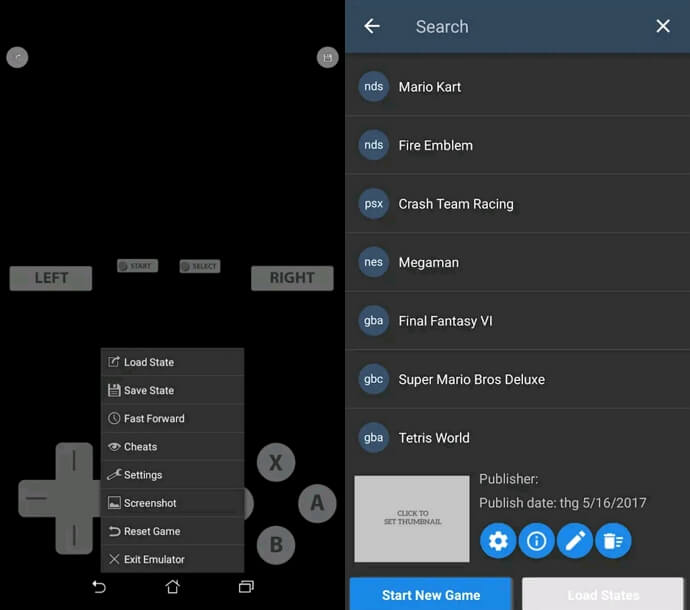
Task: Choose Reset Game menu item
Action: pos(172,531)
